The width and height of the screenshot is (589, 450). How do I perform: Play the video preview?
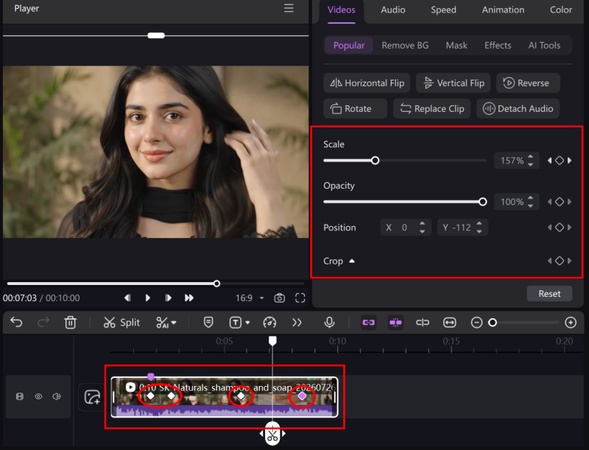pos(148,298)
